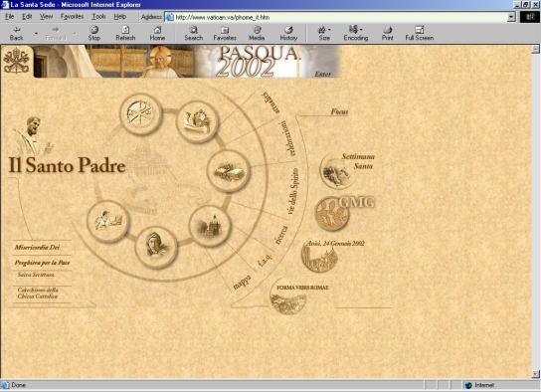
Task: Click the Vatican keys emblem icon
Action: [x=16, y=61]
